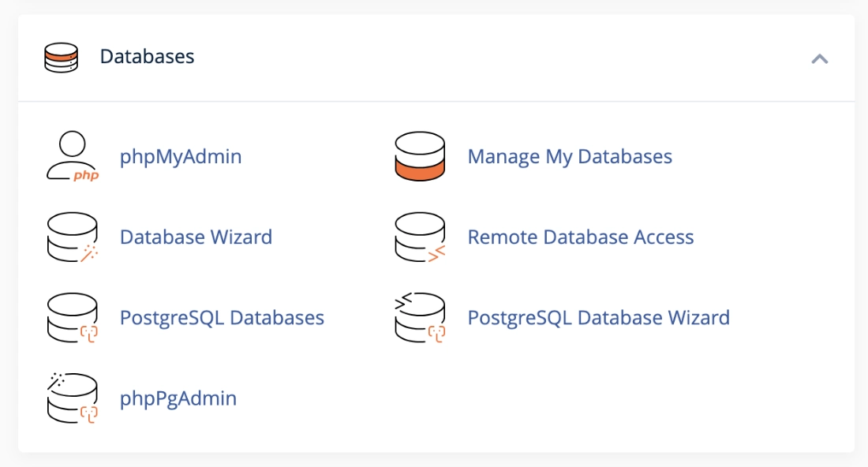Open the Databases panel heading
Image resolution: width=868 pixels, height=467 pixels.
pos(147,57)
